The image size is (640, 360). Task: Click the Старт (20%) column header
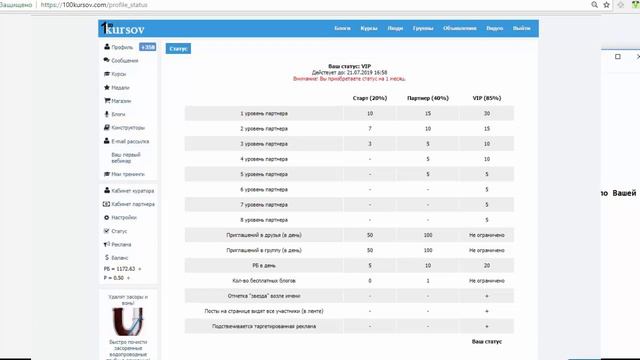click(370, 98)
